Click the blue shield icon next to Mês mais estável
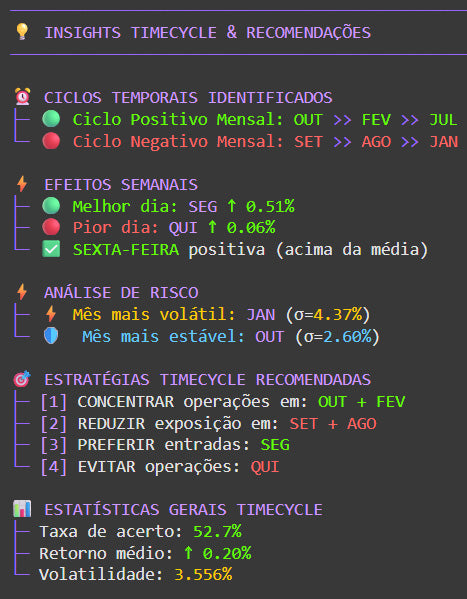The height and width of the screenshot is (599, 467). click(51, 336)
